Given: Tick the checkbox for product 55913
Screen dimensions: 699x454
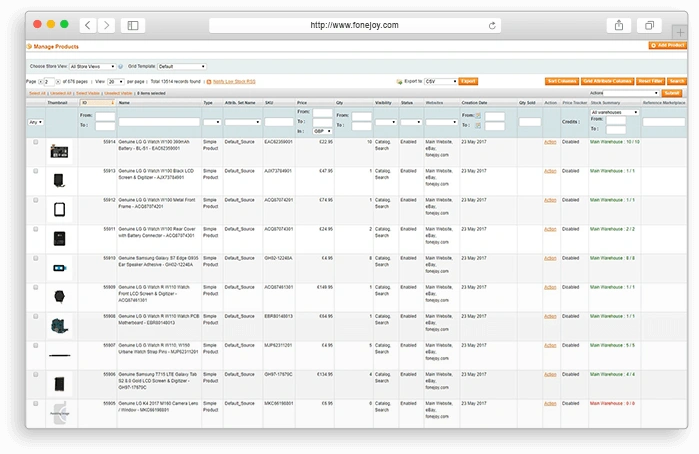Looking at the screenshot, I should click(36, 171).
